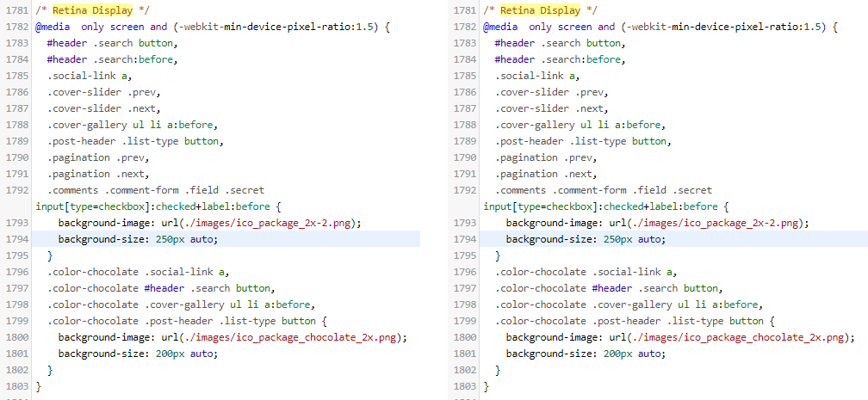
Task: Click final closing brace on line 1803, left pane
Action: click(38, 386)
